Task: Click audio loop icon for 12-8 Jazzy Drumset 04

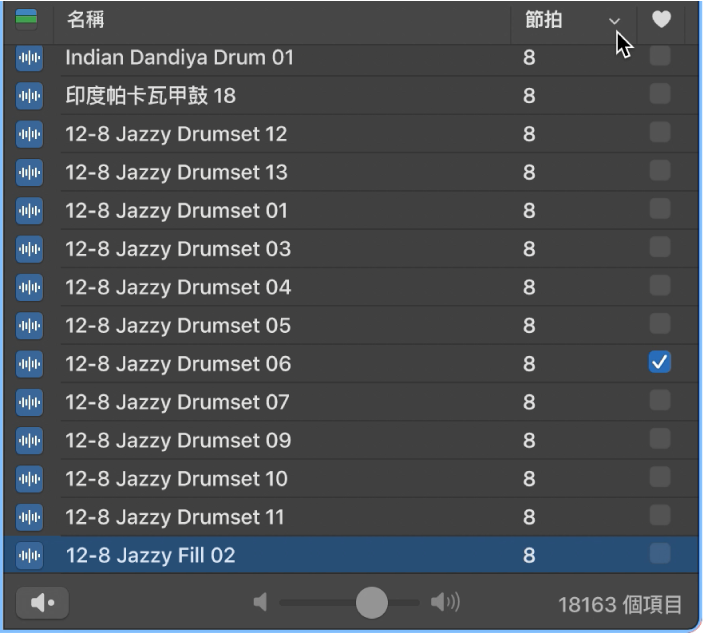Action: click(x=29, y=287)
